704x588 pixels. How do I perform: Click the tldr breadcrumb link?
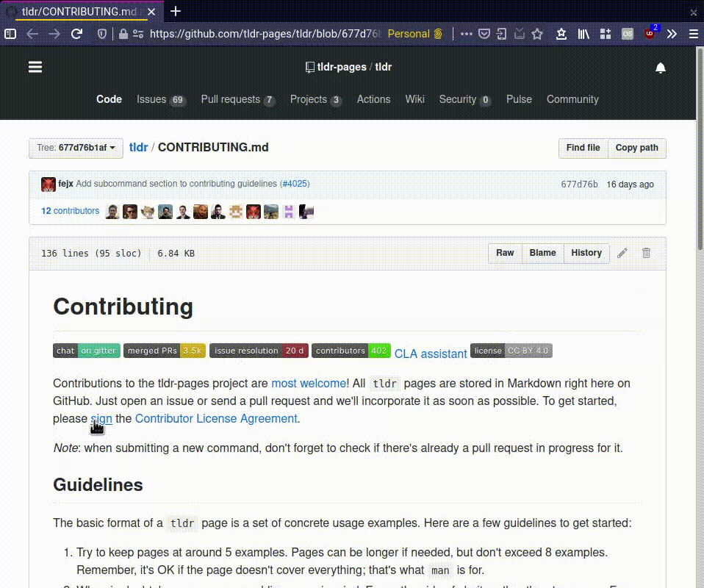[138, 147]
